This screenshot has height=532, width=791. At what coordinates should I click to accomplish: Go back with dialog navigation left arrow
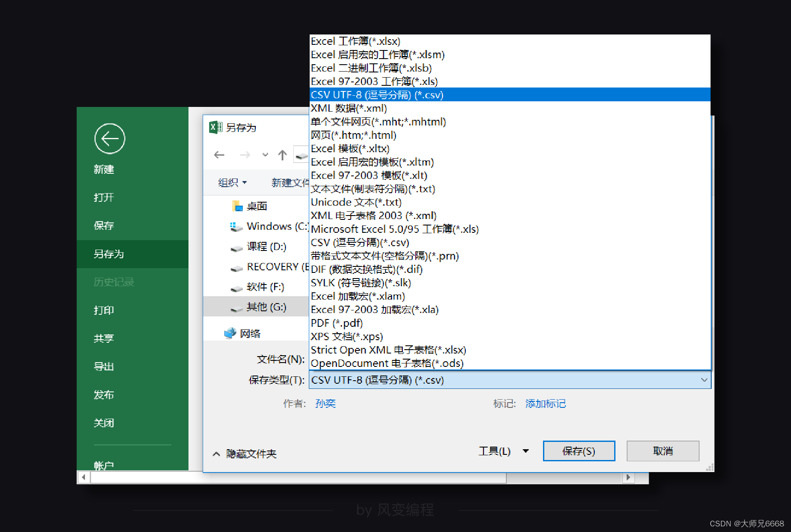pyautogui.click(x=219, y=155)
